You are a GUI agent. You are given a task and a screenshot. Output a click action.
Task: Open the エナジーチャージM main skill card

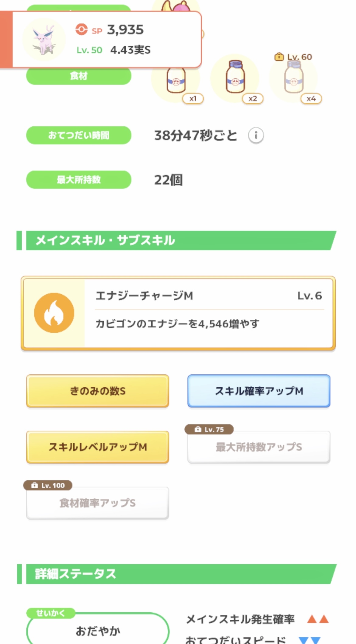click(178, 313)
